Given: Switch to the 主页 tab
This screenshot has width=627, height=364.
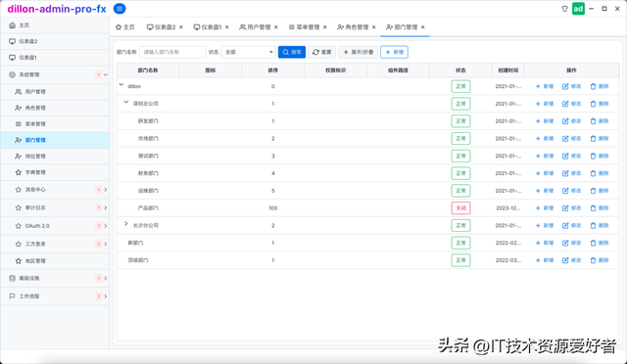Looking at the screenshot, I should [125, 27].
